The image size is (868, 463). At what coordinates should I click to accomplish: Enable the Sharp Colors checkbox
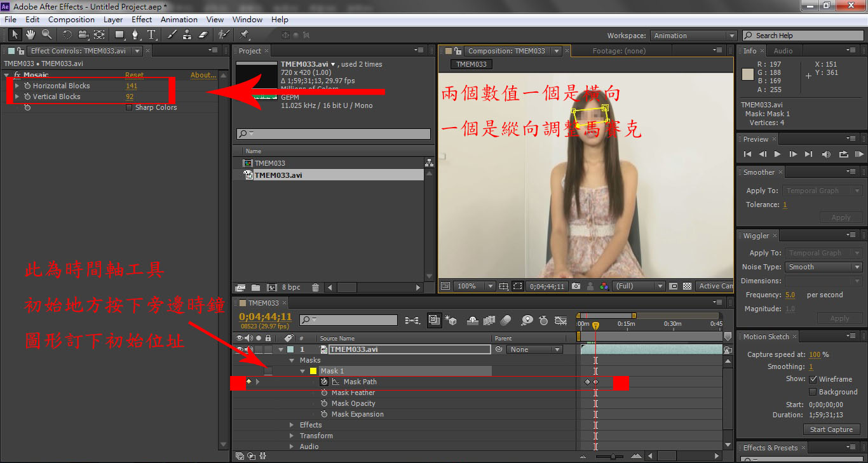[130, 107]
